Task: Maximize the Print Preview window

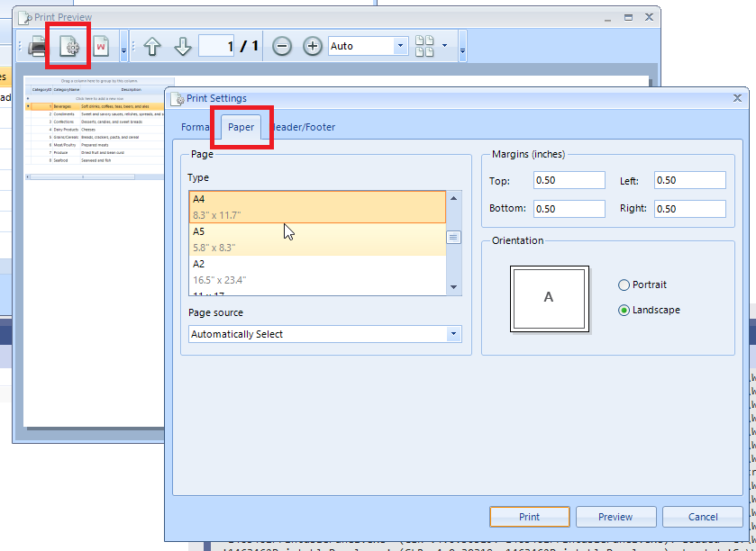Action: tap(628, 17)
